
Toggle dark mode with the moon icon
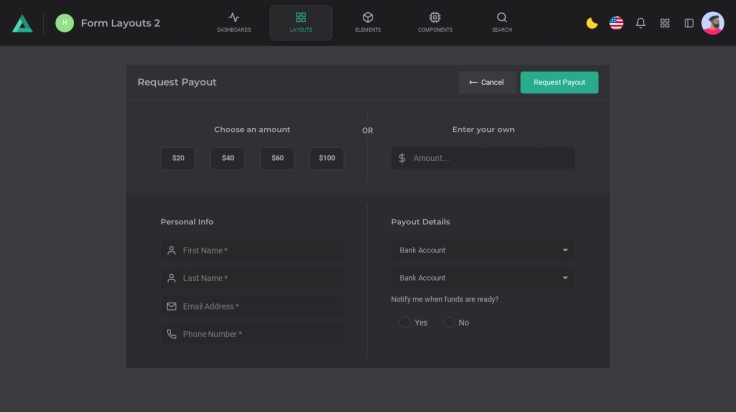tap(592, 23)
